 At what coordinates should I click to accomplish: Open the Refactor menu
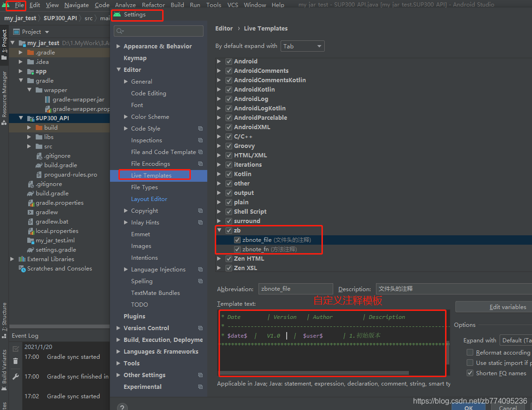[153, 5]
